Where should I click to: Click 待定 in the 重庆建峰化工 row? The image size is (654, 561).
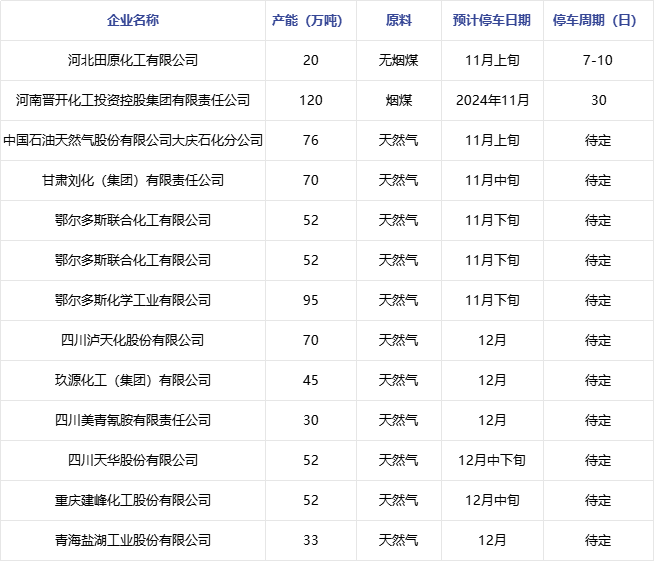click(x=598, y=501)
